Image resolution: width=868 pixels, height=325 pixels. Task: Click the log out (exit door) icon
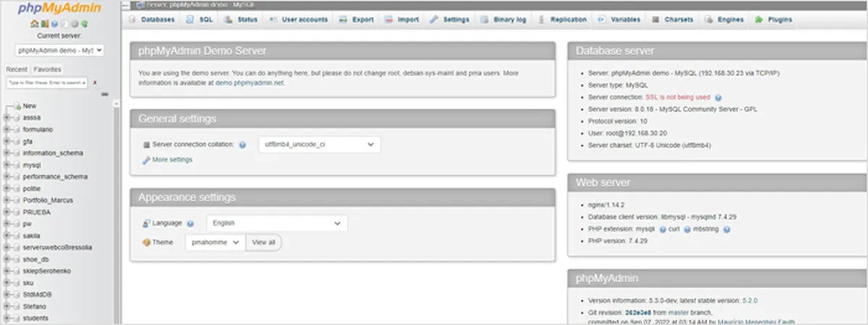click(x=45, y=24)
